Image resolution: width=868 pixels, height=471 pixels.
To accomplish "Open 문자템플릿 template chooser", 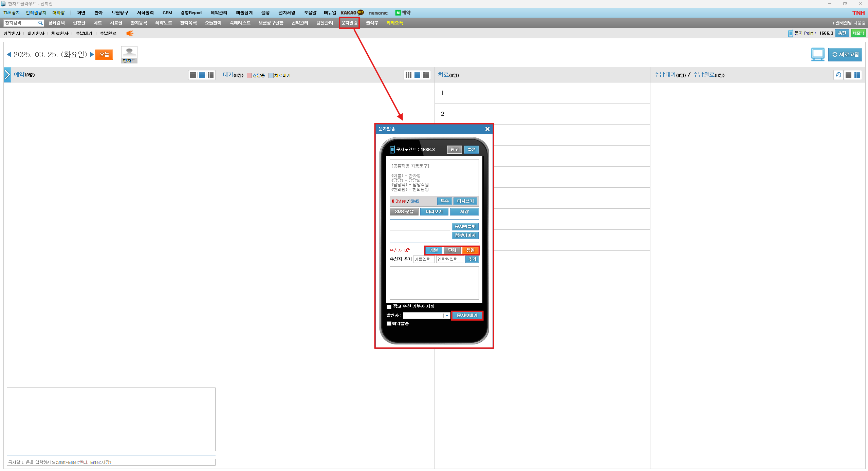I will [x=465, y=227].
